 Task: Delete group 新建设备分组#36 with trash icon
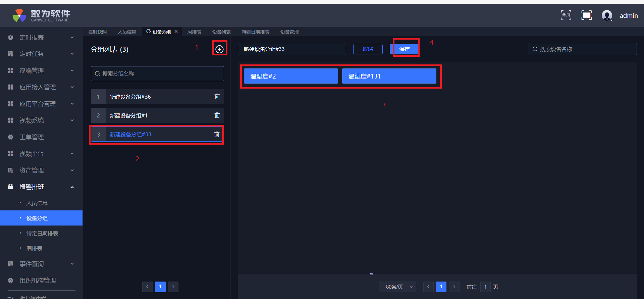(x=217, y=97)
